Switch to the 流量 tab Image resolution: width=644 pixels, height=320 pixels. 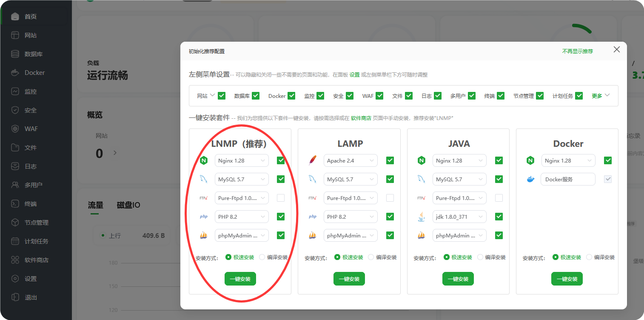96,205
